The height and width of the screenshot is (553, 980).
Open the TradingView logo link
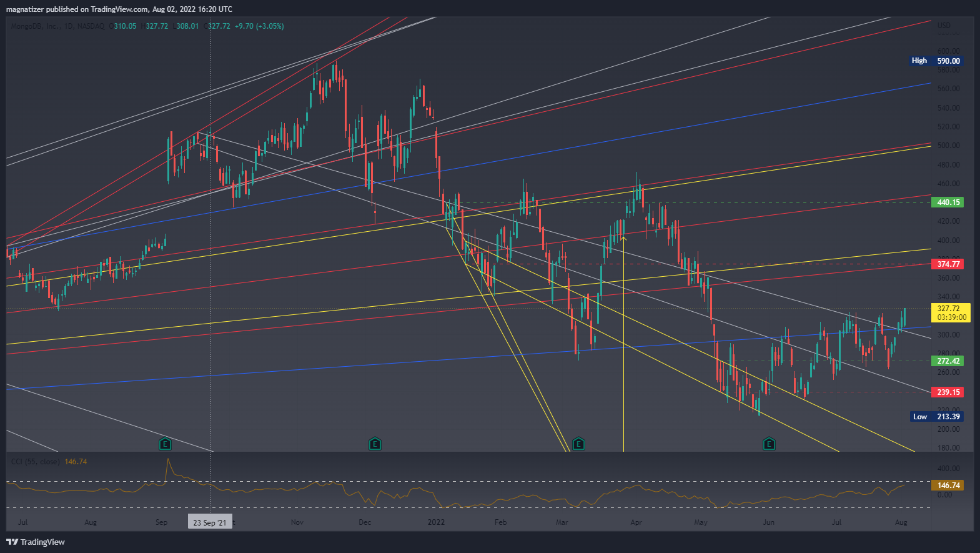pyautogui.click(x=36, y=542)
